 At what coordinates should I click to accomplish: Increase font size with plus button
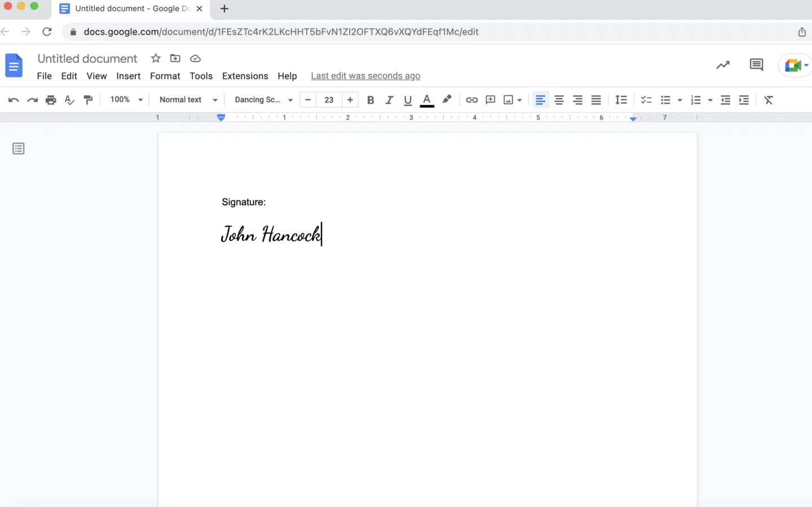tap(350, 100)
